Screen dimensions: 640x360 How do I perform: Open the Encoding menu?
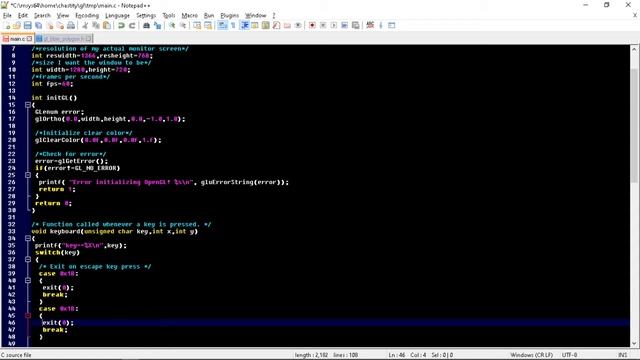(x=87, y=16)
